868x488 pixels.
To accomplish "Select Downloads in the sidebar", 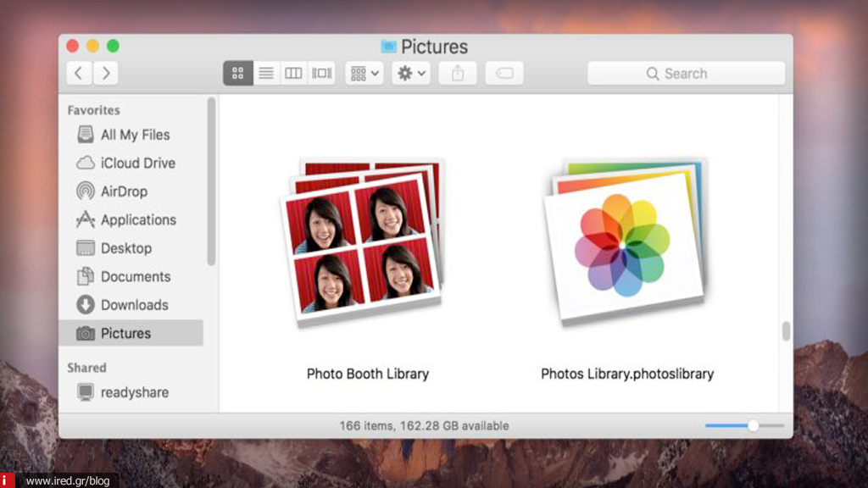I will pyautogui.click(x=134, y=305).
